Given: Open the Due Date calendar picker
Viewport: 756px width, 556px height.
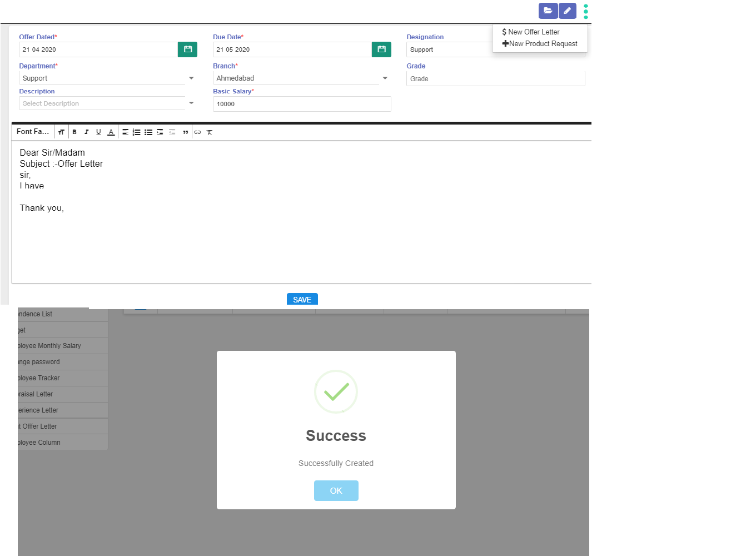Looking at the screenshot, I should [381, 49].
